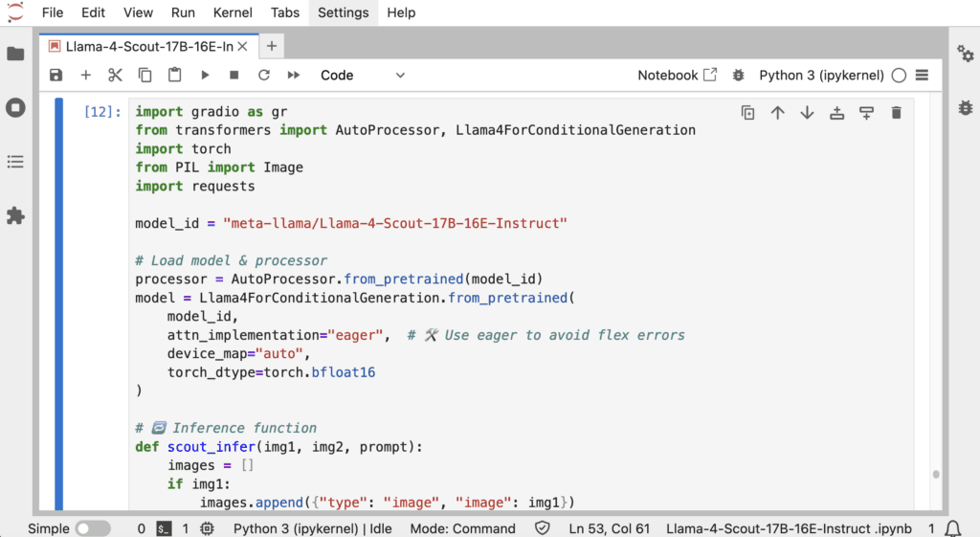Image resolution: width=980 pixels, height=537 pixels.
Task: Click the JupyterLab logo
Action: tap(15, 11)
